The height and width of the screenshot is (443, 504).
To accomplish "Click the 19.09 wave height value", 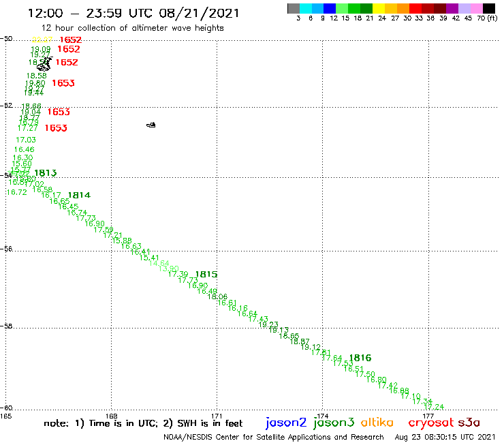I will 40,49.
